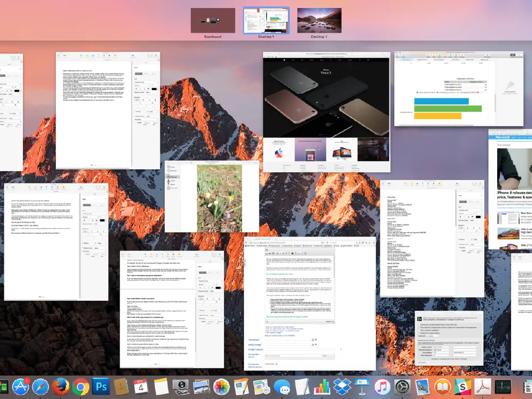Viewport: 532px width, 399px height.
Task: Toggle automatically rearrange Spaces checkbox in preferences window
Action: [x=419, y=324]
